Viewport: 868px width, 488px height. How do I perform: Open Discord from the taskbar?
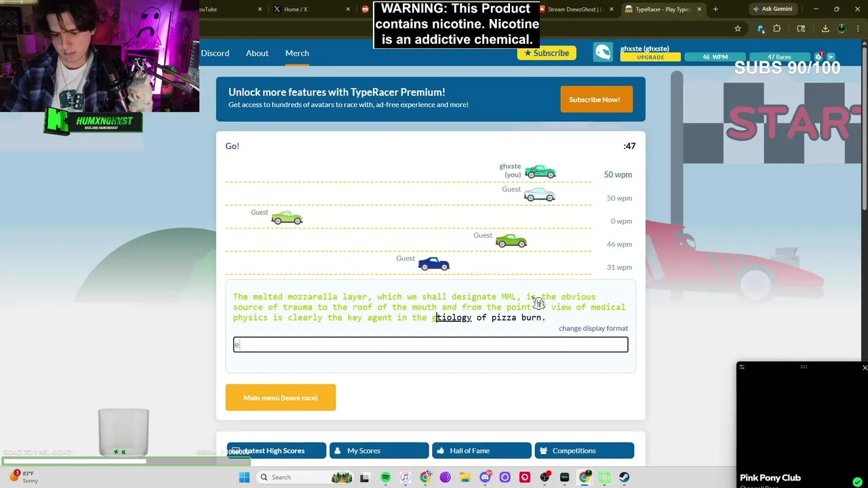point(485,477)
